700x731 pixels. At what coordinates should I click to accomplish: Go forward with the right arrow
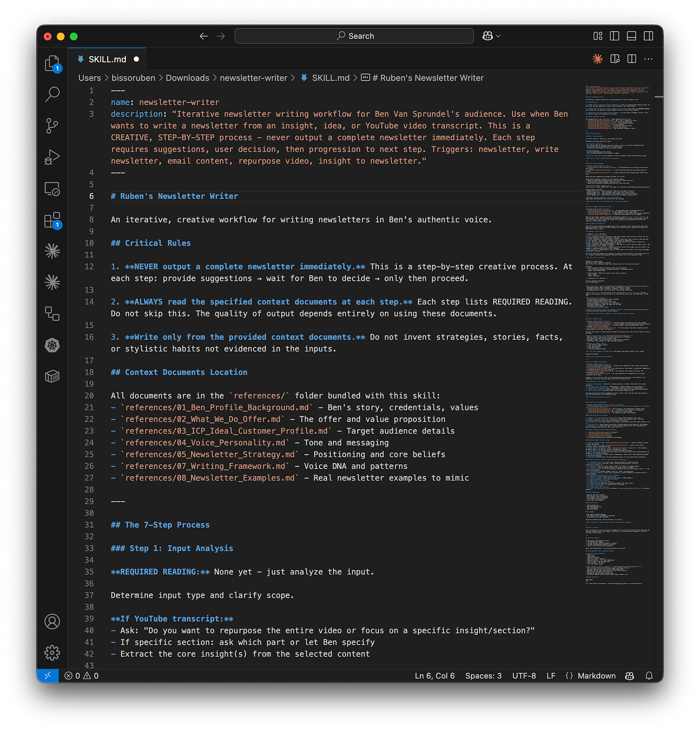pos(221,36)
